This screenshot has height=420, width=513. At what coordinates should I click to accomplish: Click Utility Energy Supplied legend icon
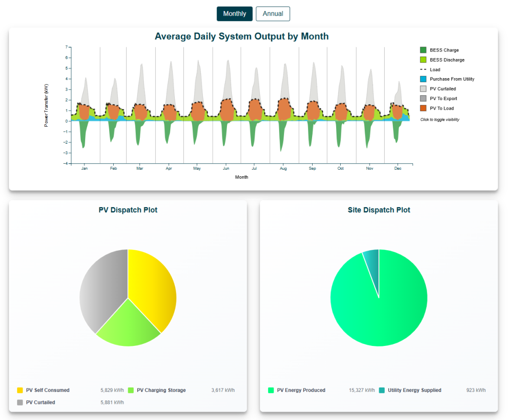tap(382, 390)
